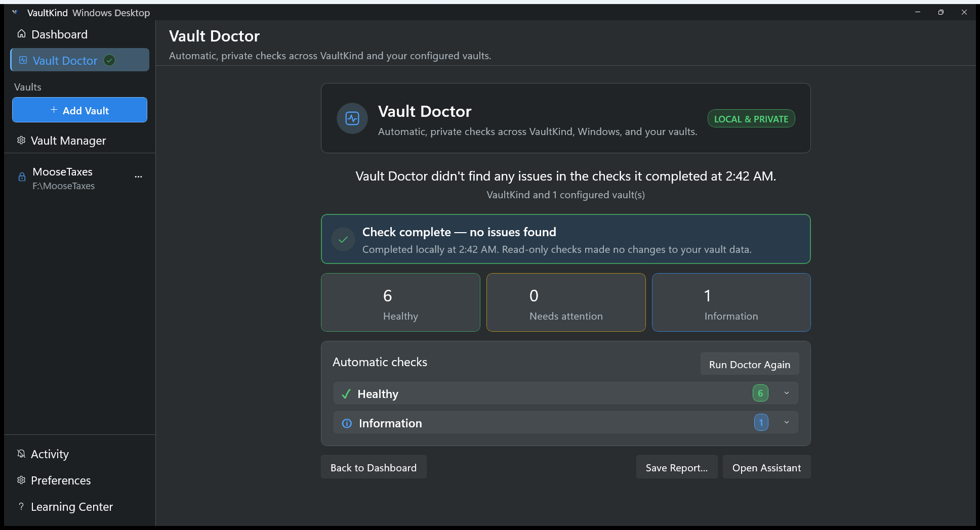Click Open Assistant

(x=766, y=467)
